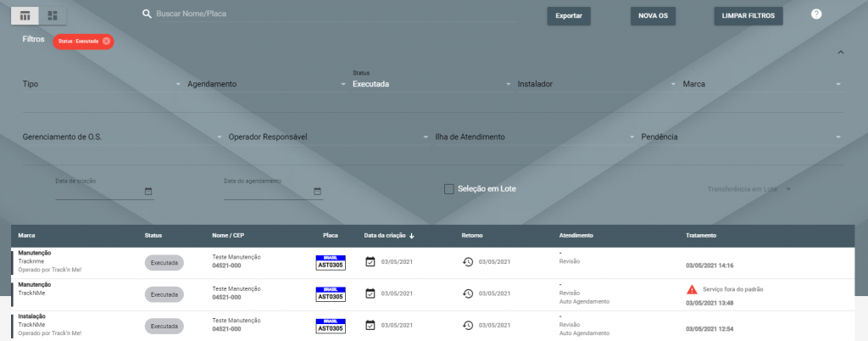Screen dimensions: 868x341
Task: Click the Tracknme brand text
Action: (31, 261)
